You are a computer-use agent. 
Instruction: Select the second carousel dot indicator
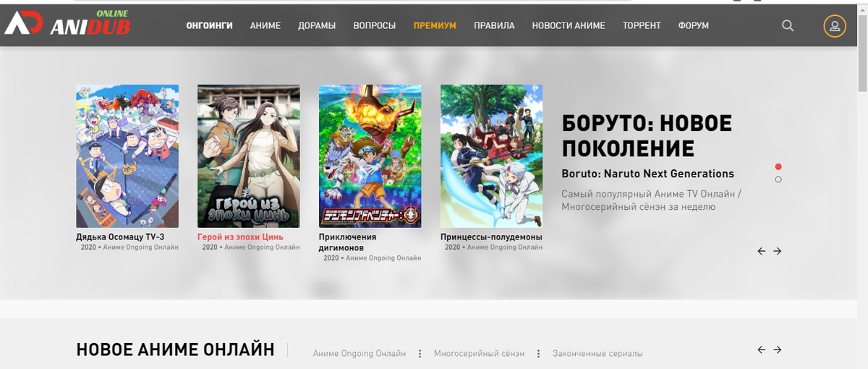(x=778, y=179)
